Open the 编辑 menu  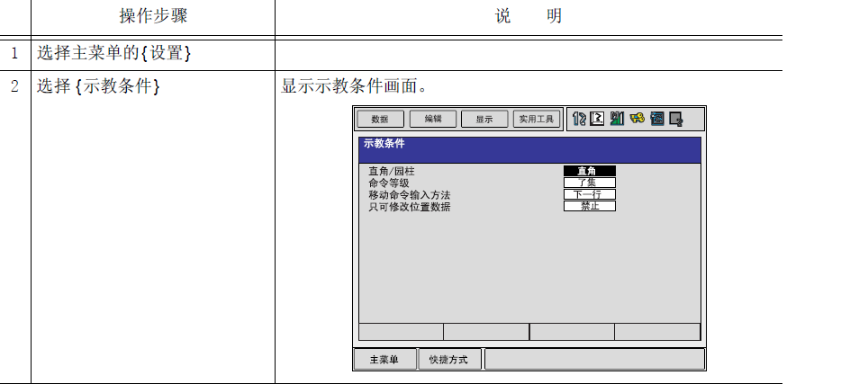(433, 119)
